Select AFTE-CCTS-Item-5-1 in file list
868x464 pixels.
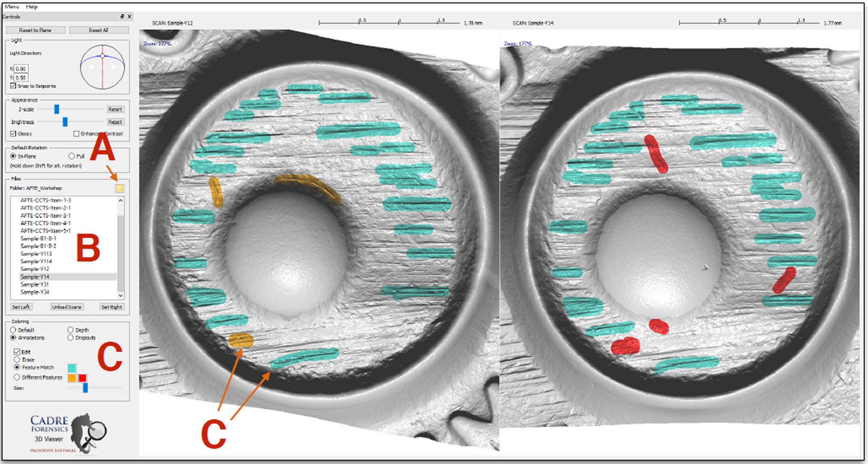coord(45,231)
